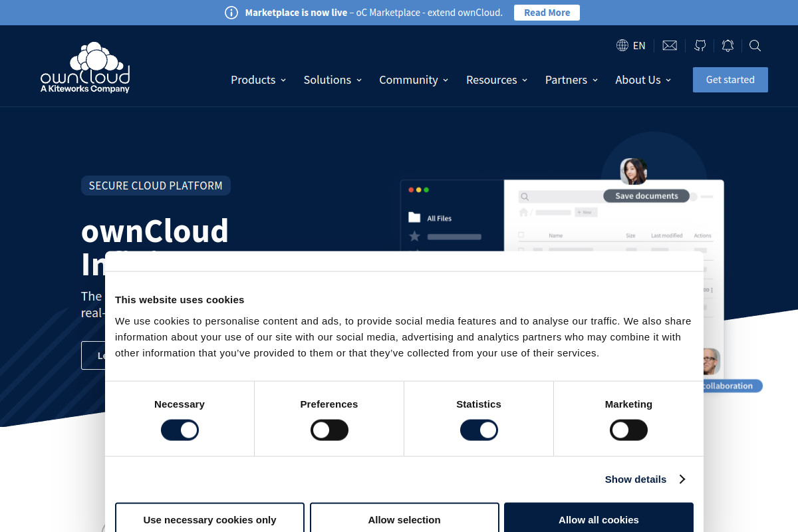
Task: Open the Products menu
Action: [x=259, y=80]
